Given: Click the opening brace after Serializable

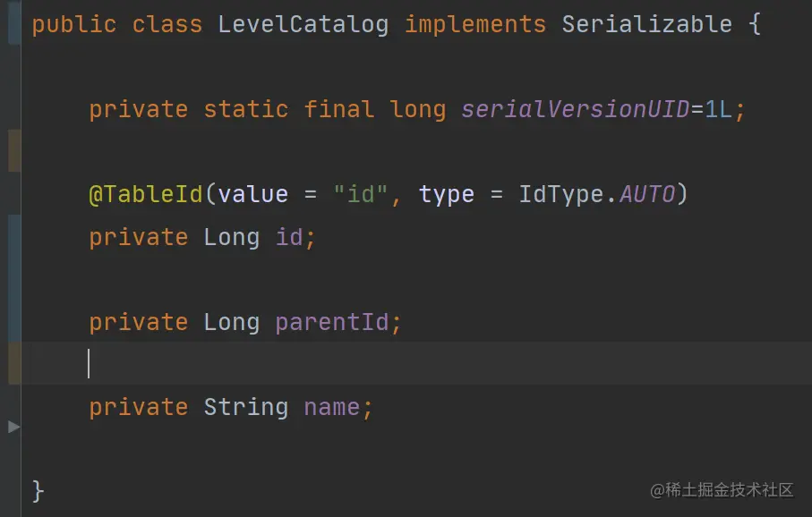Looking at the screenshot, I should [x=755, y=24].
